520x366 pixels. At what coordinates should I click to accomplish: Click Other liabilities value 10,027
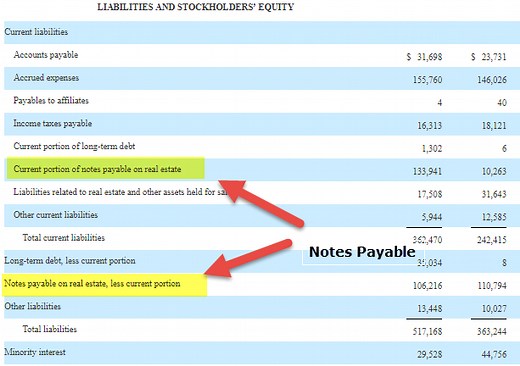pyautogui.click(x=494, y=309)
